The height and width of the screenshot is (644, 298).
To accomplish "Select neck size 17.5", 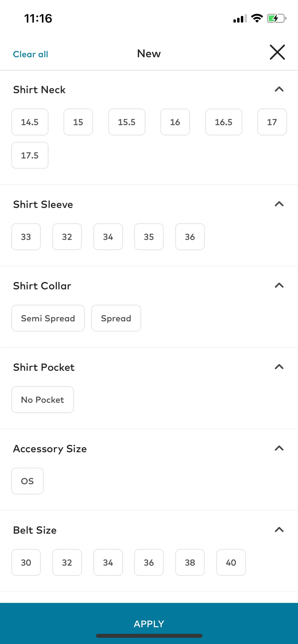I will pyautogui.click(x=30, y=155).
